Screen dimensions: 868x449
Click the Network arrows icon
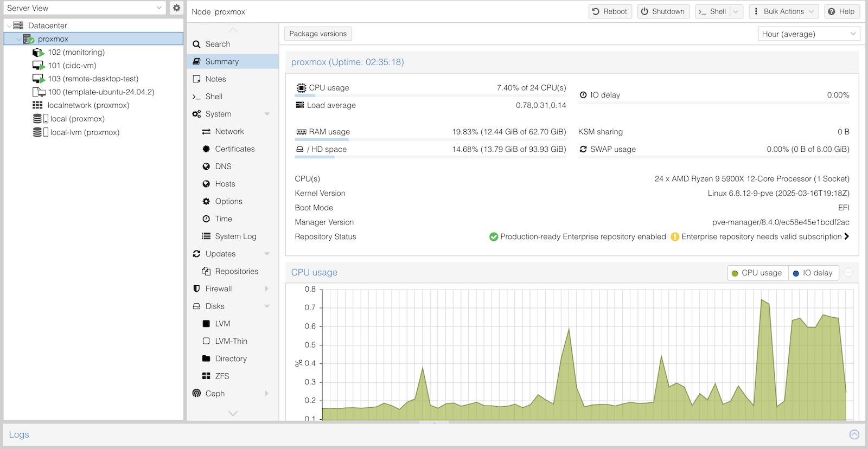[206, 132]
